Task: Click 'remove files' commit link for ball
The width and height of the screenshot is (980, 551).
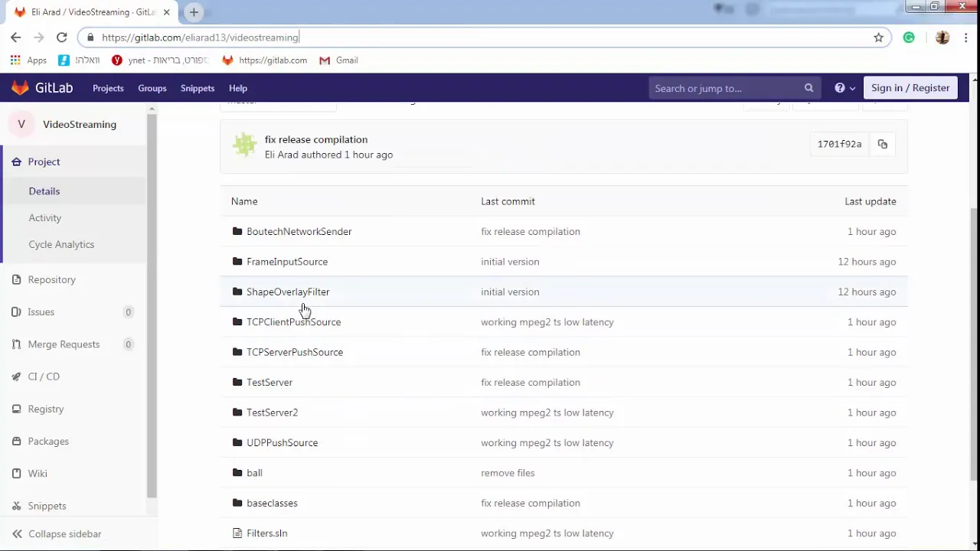Action: (x=508, y=473)
